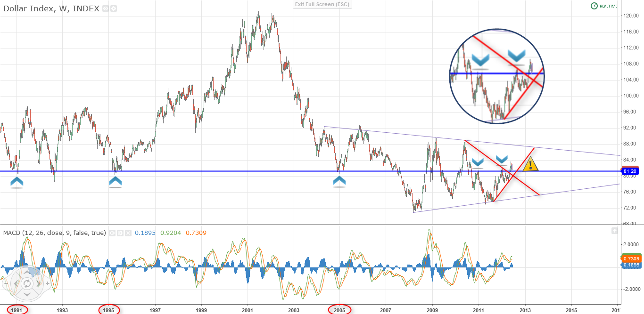Viewport: 644px width, 314px height.
Task: Click the blue 0.1895 MACD axis label
Action: pos(630,265)
